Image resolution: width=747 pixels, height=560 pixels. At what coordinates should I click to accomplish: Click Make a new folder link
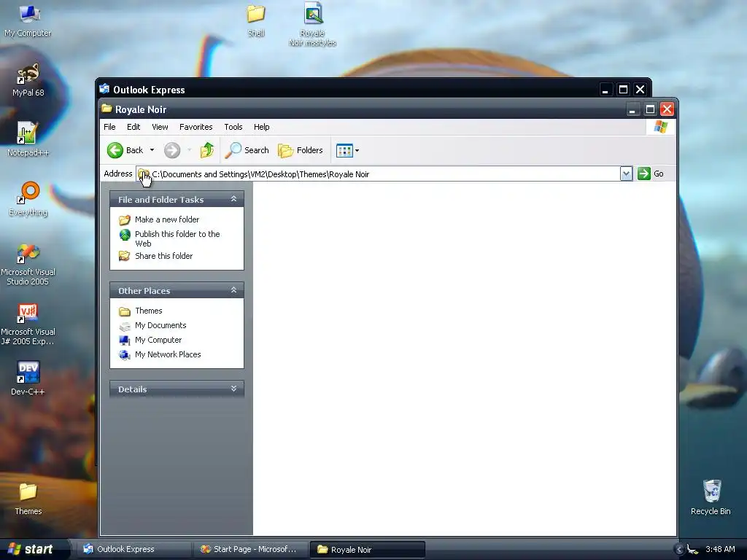(167, 219)
